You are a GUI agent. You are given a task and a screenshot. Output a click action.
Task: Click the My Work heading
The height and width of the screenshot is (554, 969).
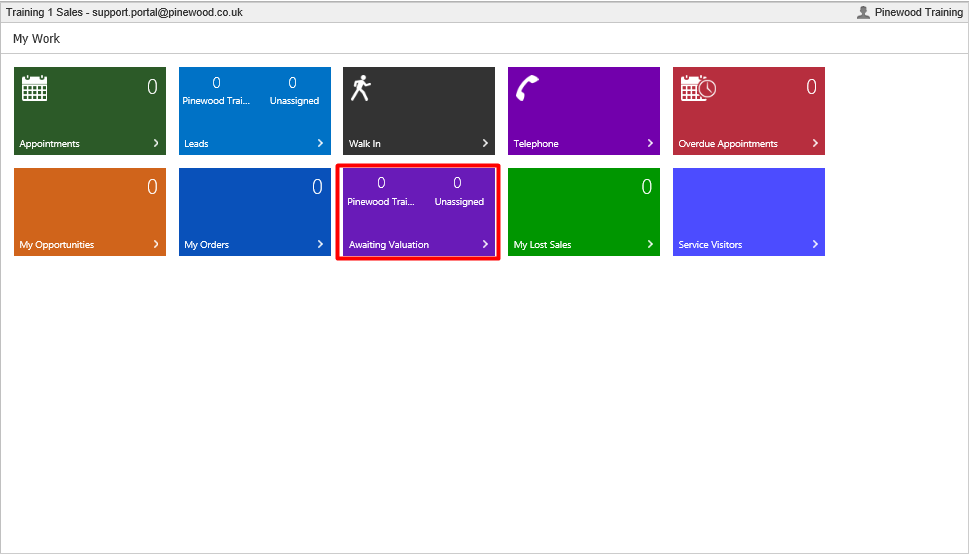click(36, 38)
